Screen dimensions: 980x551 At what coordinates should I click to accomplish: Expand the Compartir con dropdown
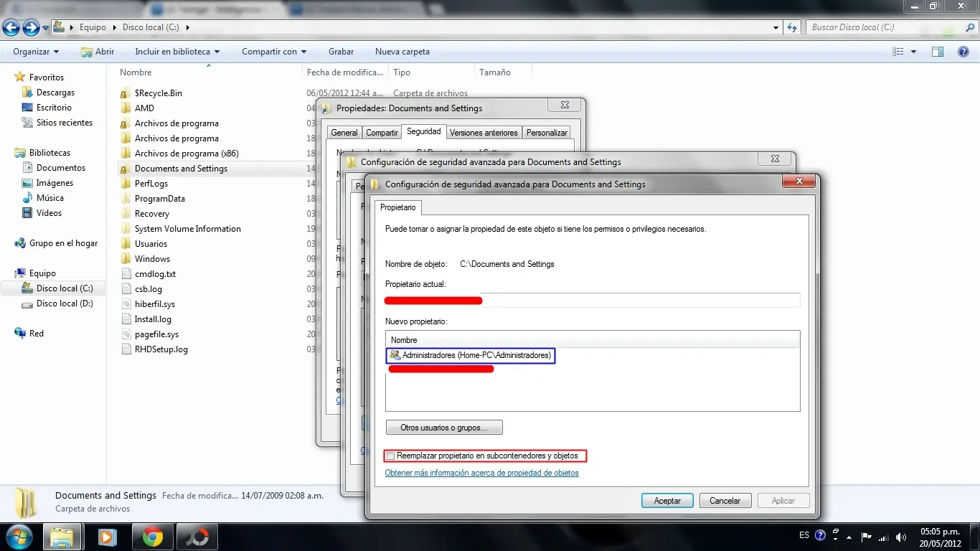pos(274,52)
